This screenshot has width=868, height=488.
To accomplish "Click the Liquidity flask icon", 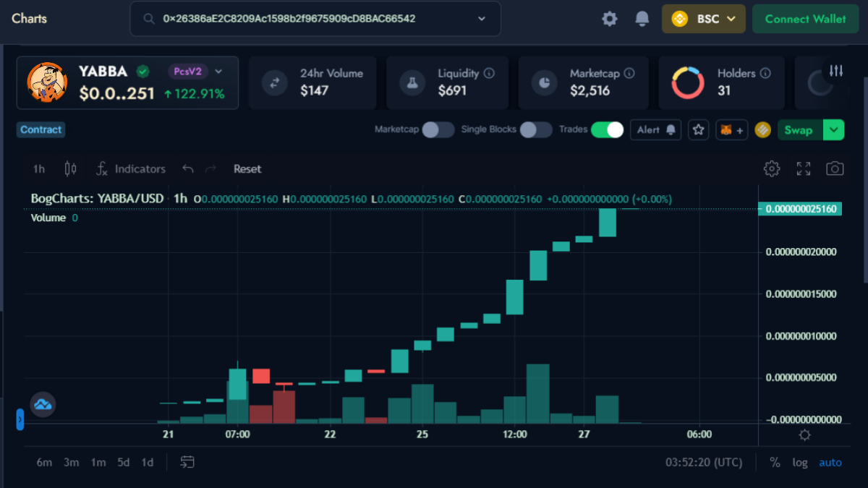I will 412,82.
